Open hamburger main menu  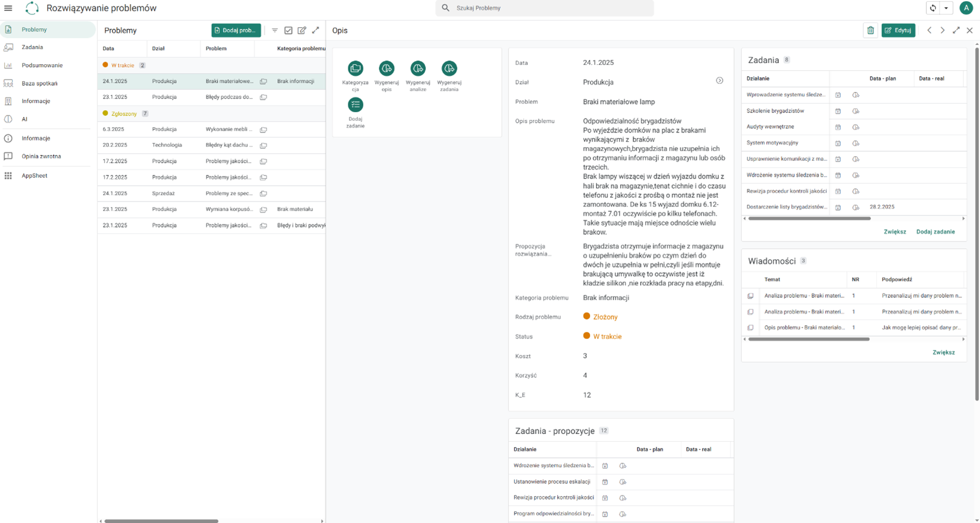click(x=8, y=8)
